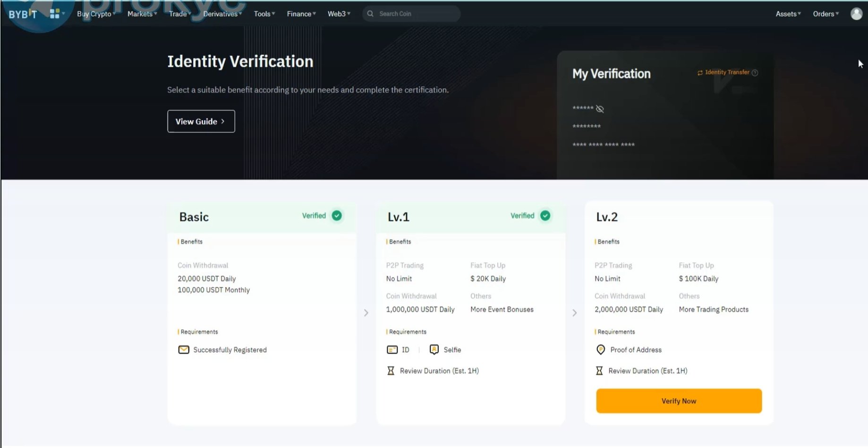The width and height of the screenshot is (868, 448).
Task: Click the Bybit logo
Action: (22, 14)
